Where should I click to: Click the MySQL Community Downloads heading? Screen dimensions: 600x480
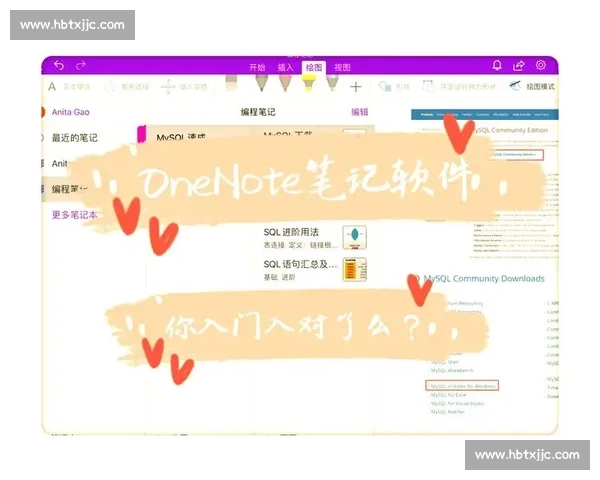(x=484, y=278)
